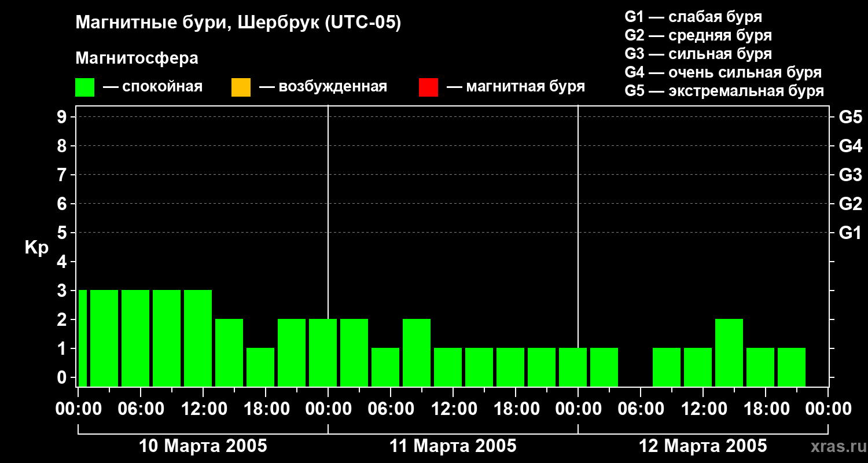Click 'G1 — слабая буря' legend line
868x463 pixels.
pos(693,16)
